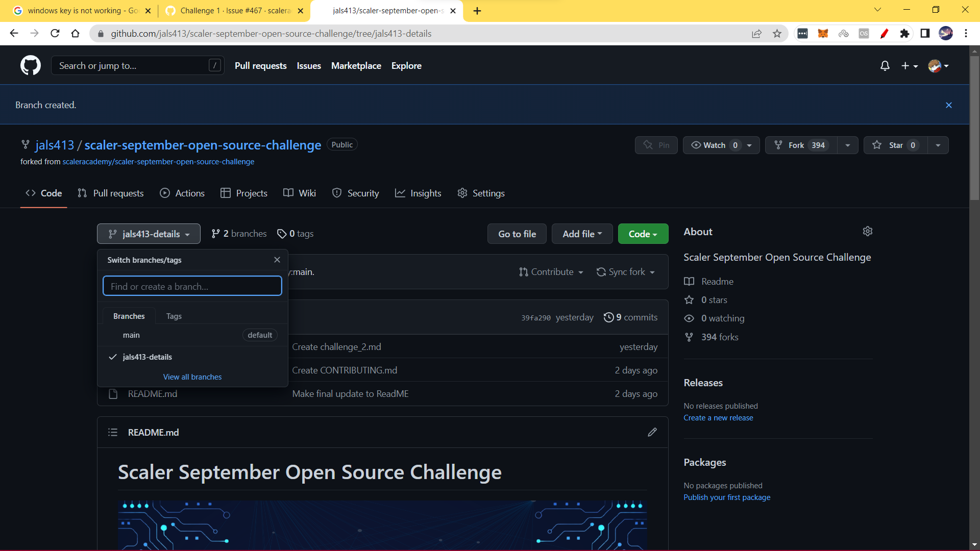This screenshot has width=980, height=551.
Task: Click the Security shield icon
Action: point(337,193)
